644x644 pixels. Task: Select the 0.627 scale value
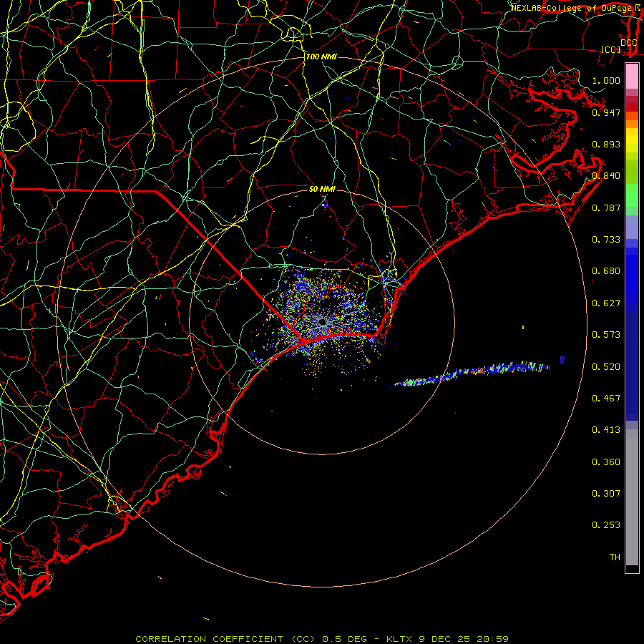[606, 303]
